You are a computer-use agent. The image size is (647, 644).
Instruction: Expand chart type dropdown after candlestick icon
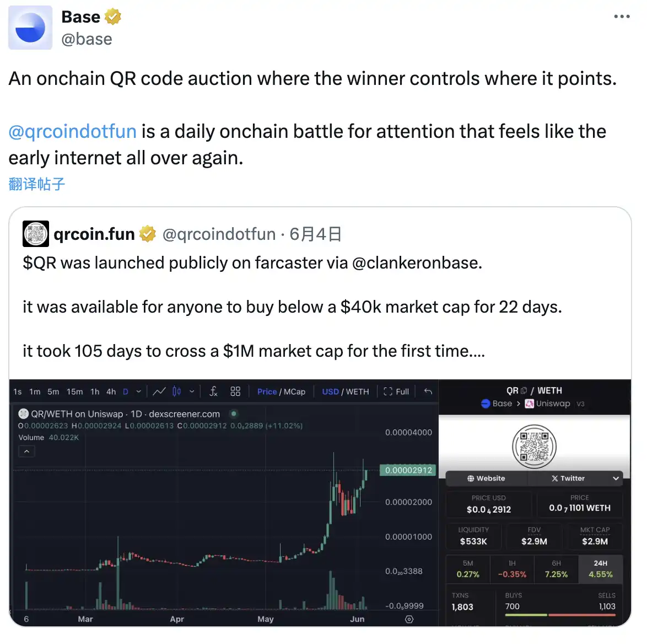click(192, 391)
